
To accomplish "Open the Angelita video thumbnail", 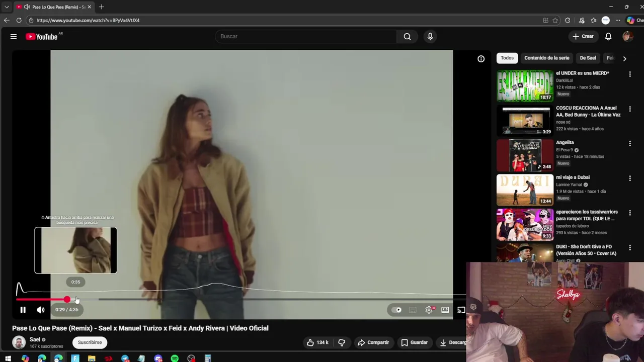I will (525, 155).
